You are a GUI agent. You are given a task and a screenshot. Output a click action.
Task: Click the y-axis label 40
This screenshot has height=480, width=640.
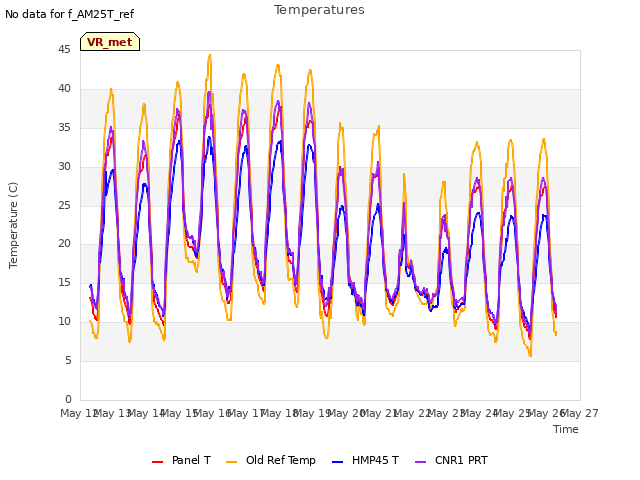64,88
